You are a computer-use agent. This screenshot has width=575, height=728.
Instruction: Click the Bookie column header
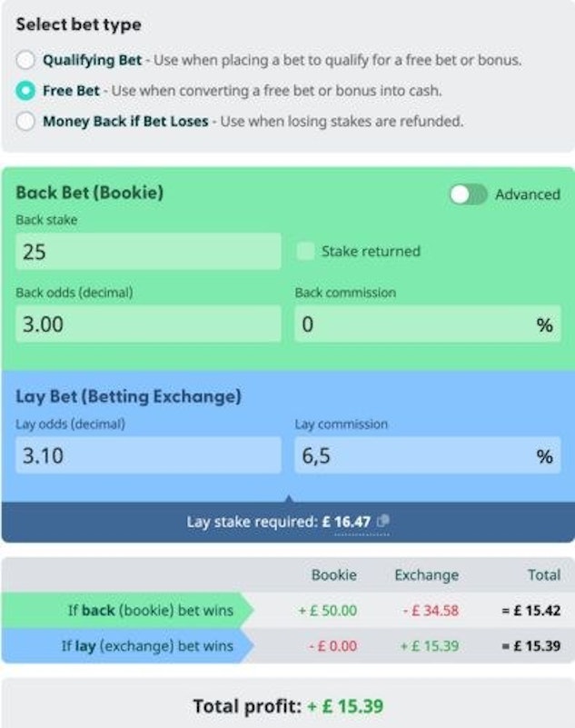[x=333, y=575]
